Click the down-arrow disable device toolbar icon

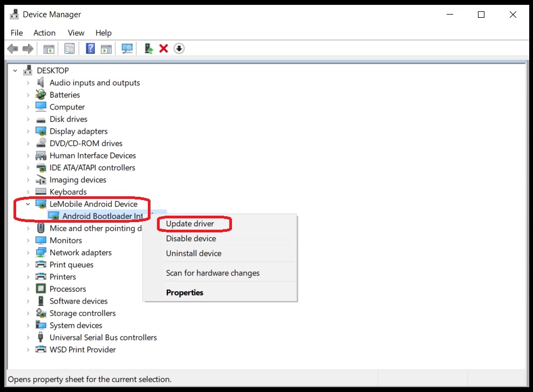click(x=179, y=49)
